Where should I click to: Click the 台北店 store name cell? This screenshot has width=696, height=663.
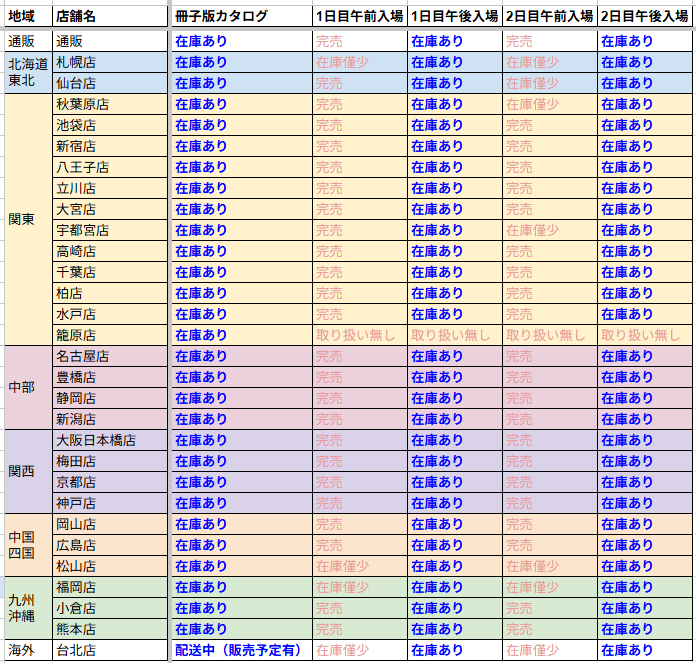coord(110,650)
